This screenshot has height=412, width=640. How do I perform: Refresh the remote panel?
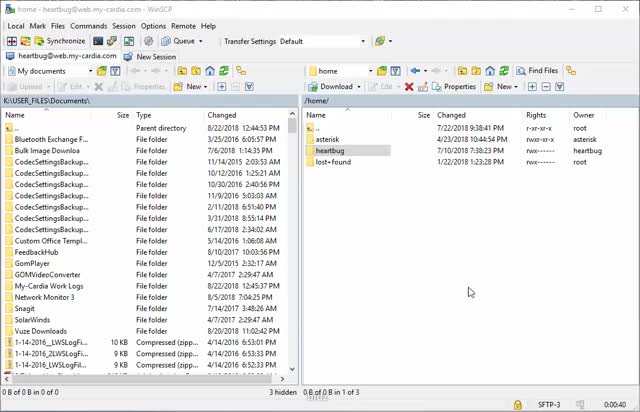point(504,71)
